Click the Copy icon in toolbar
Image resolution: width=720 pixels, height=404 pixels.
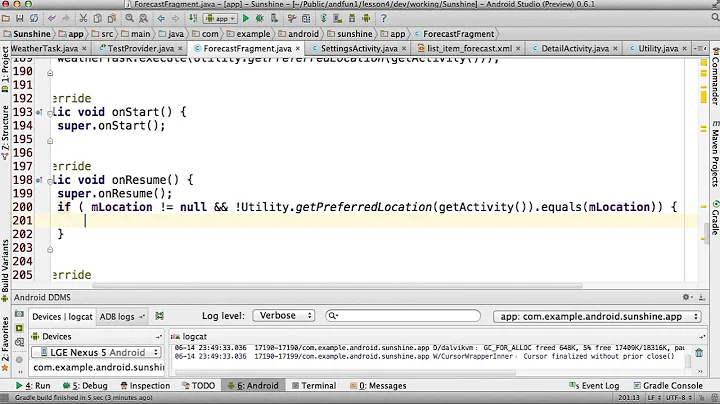point(97,18)
